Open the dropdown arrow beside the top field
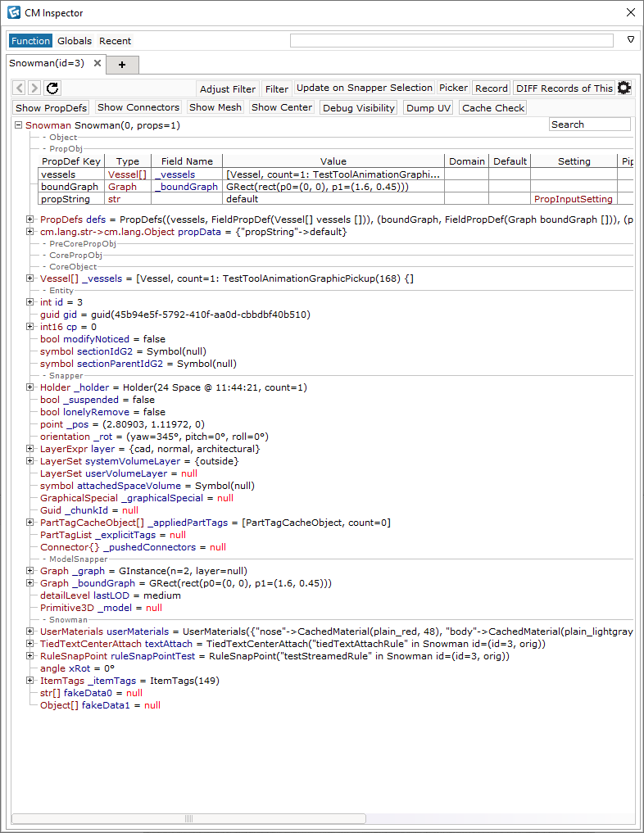This screenshot has height=833, width=644. 631,40
